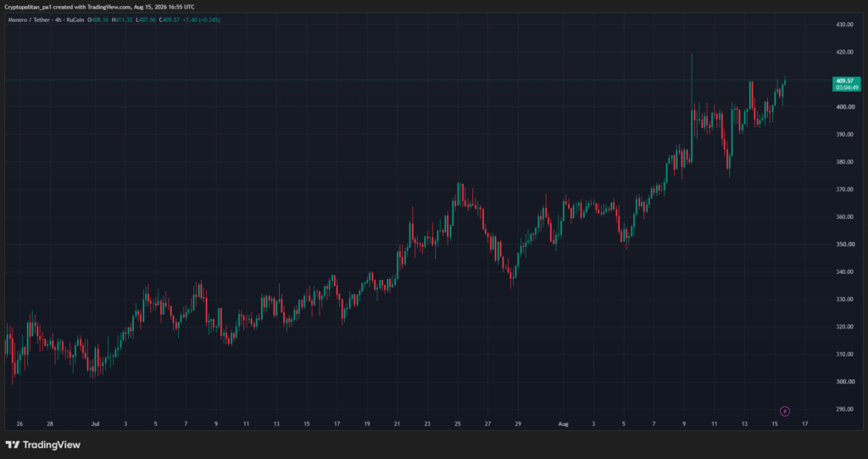Click the Jul label on the time axis

95,424
